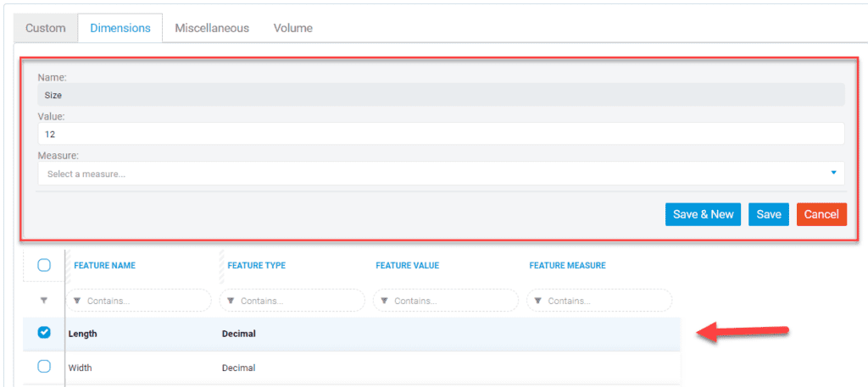
Task: Uncheck the Length row checkbox
Action: pyautogui.click(x=44, y=332)
